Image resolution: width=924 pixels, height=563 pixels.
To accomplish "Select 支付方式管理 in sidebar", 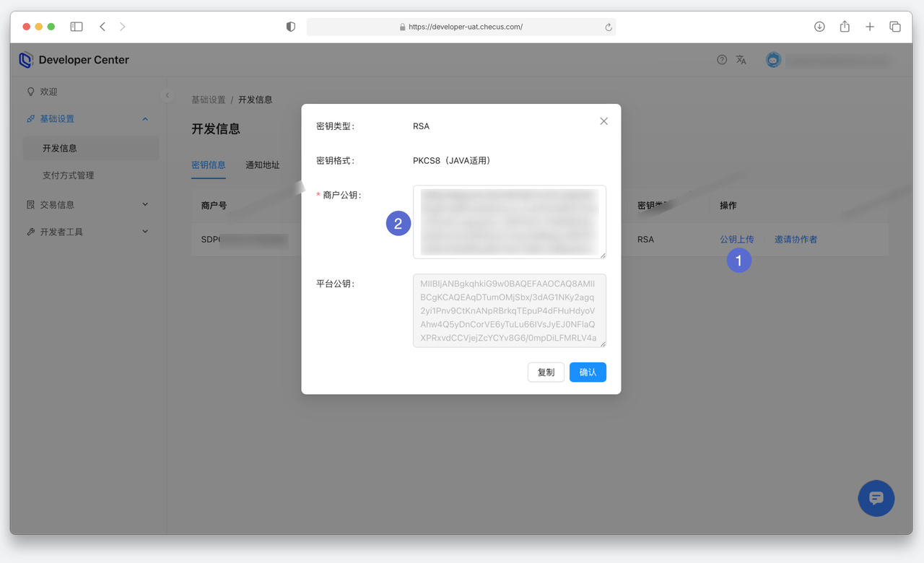I will point(69,175).
